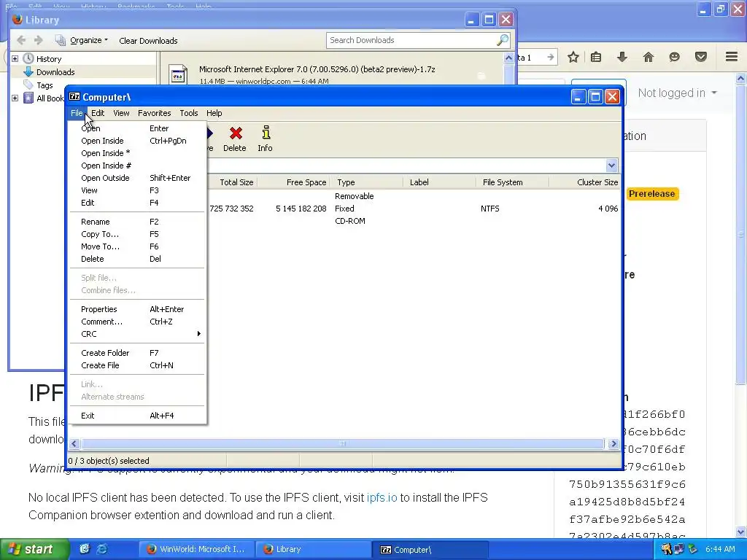Expand the All Bookmarks tree node
Image resolution: width=747 pixels, height=560 pixels.
click(x=15, y=98)
